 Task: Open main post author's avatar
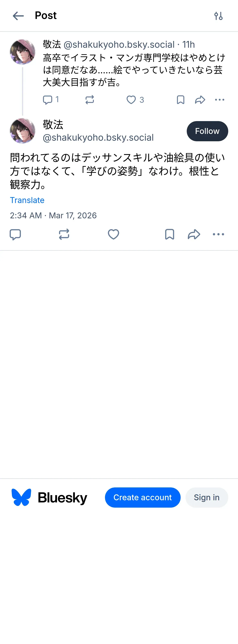point(22,131)
